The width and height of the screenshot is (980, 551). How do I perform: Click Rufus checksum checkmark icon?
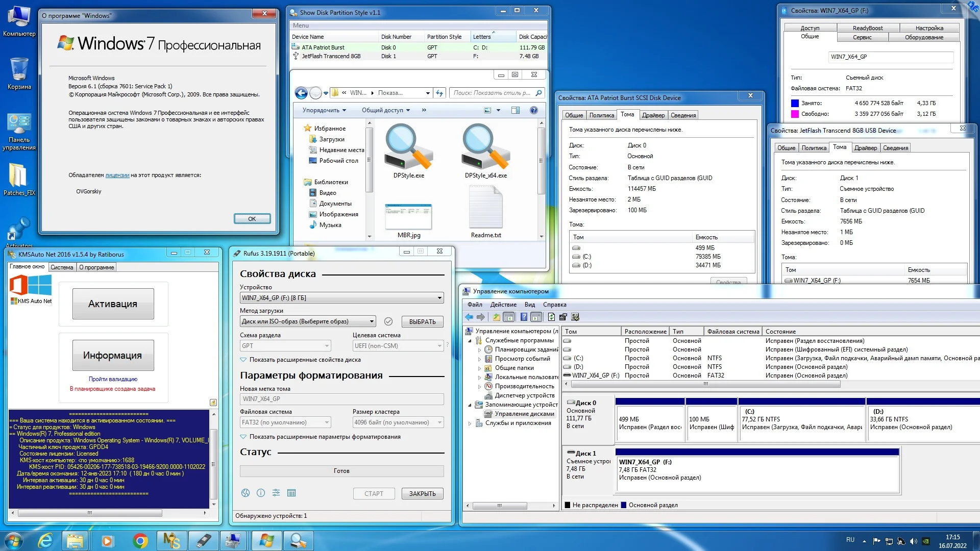[x=388, y=321]
